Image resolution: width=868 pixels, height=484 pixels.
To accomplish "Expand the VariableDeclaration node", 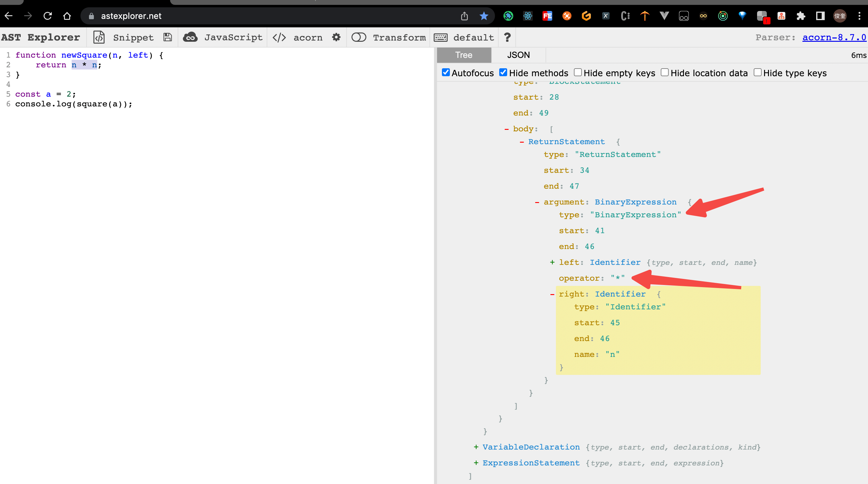I will [476, 447].
